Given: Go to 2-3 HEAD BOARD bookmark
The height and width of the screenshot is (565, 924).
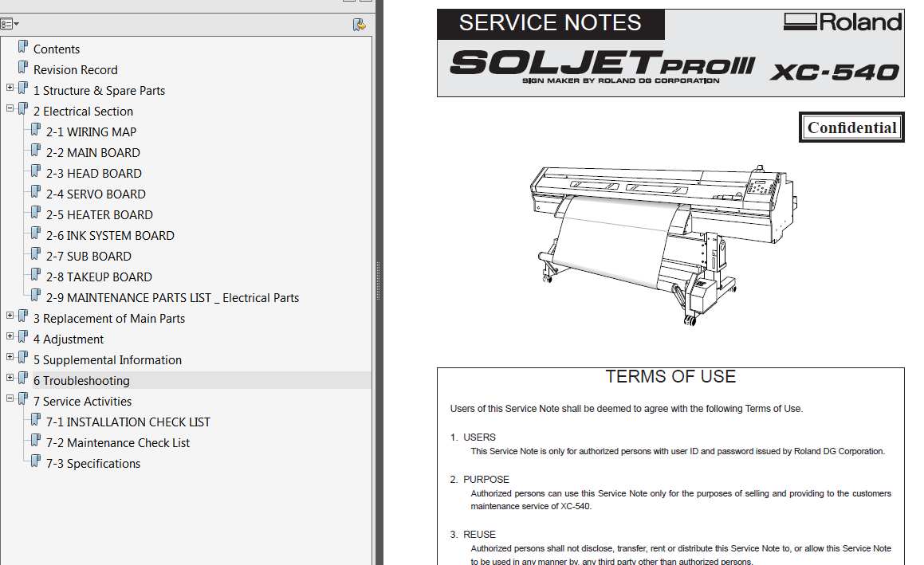Looking at the screenshot, I should point(94,174).
